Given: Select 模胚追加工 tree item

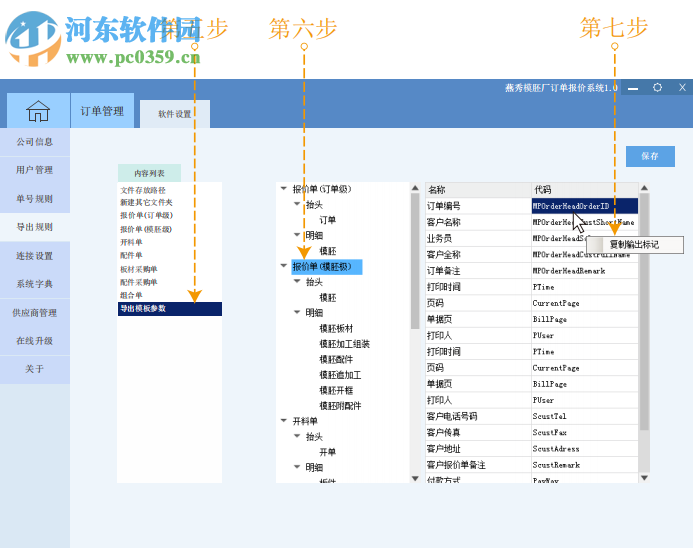Looking at the screenshot, I should pos(340,375).
